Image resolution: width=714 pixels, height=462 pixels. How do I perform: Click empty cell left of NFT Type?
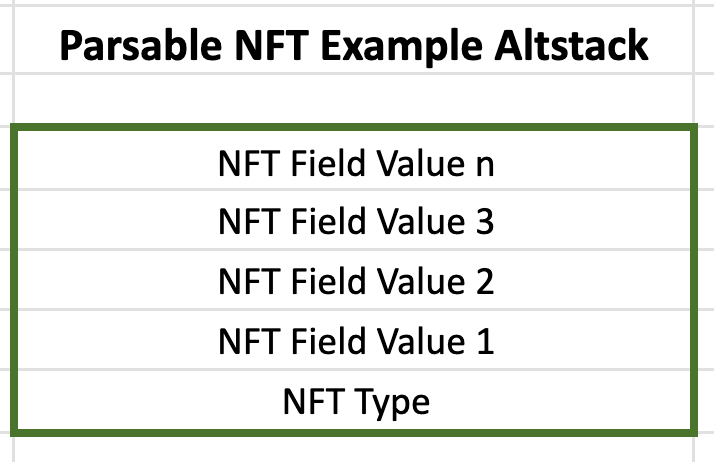[7, 402]
